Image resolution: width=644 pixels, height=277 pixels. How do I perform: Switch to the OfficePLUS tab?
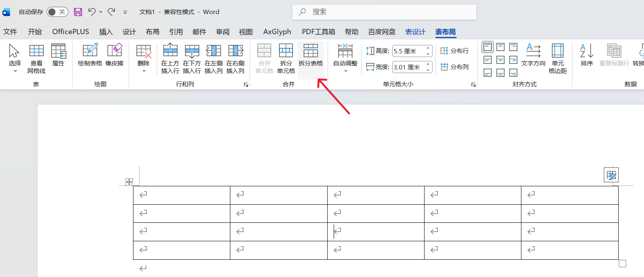click(71, 32)
